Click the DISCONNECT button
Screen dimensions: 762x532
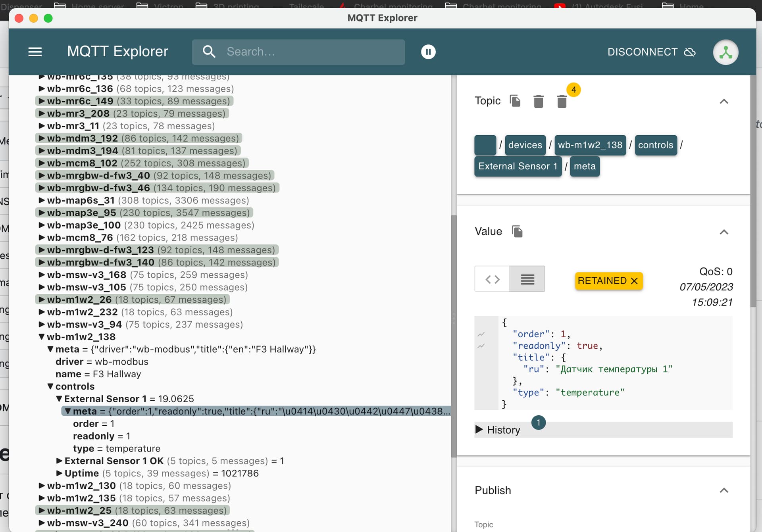pyautogui.click(x=651, y=52)
